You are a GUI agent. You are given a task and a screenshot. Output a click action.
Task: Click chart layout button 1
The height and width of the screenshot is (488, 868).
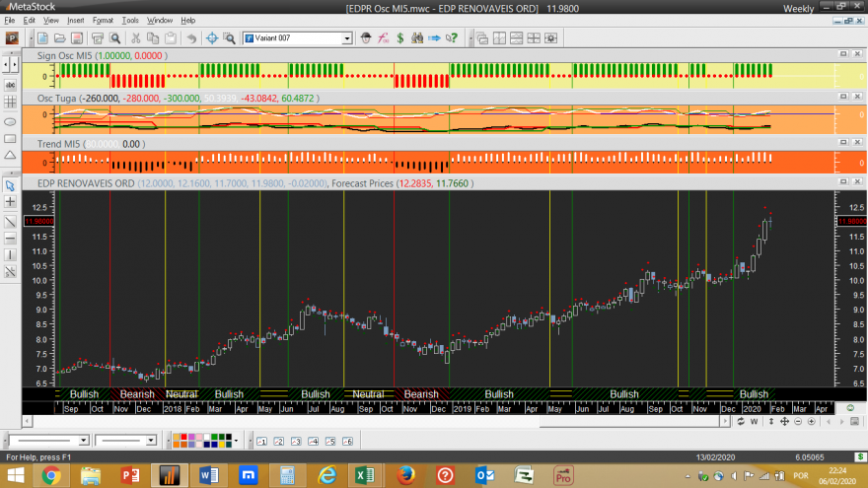261,441
